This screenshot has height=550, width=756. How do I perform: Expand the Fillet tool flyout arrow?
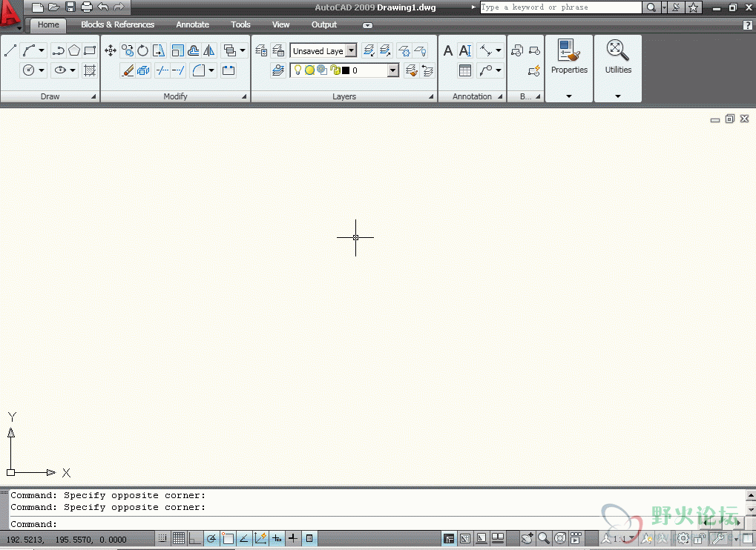[211, 70]
